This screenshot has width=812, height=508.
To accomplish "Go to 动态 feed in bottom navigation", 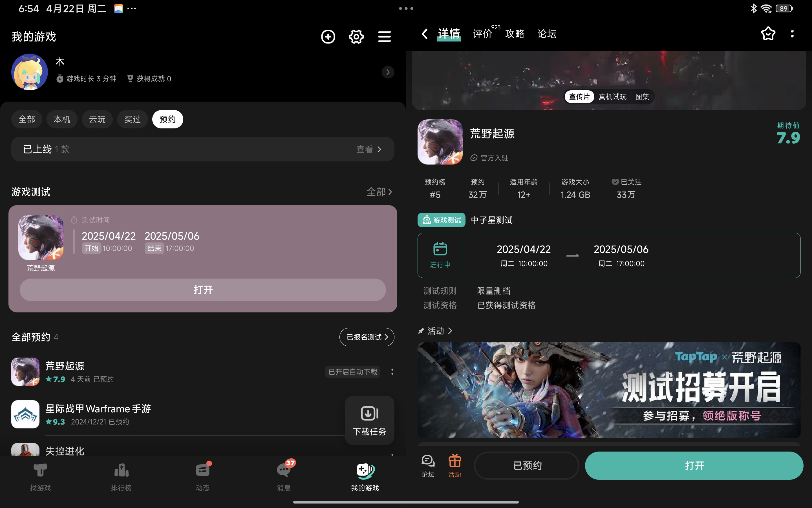I will pos(203,477).
